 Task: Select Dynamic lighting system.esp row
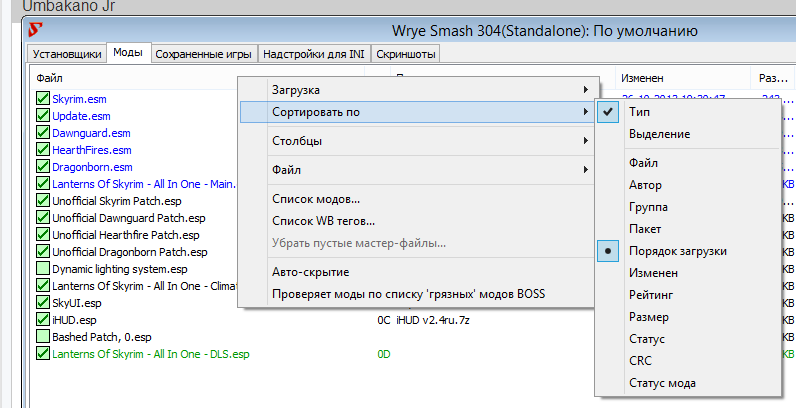click(x=120, y=269)
